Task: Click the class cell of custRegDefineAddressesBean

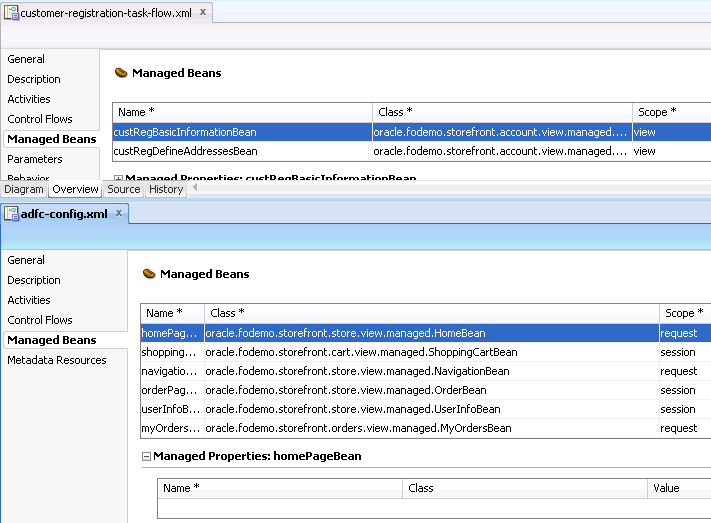Action: [502, 151]
